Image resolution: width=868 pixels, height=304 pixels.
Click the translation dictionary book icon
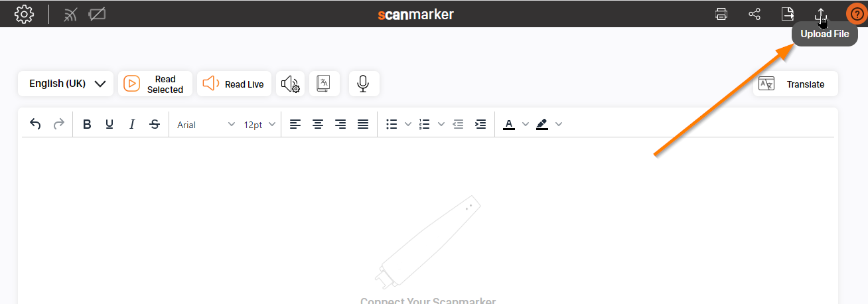pyautogui.click(x=325, y=84)
